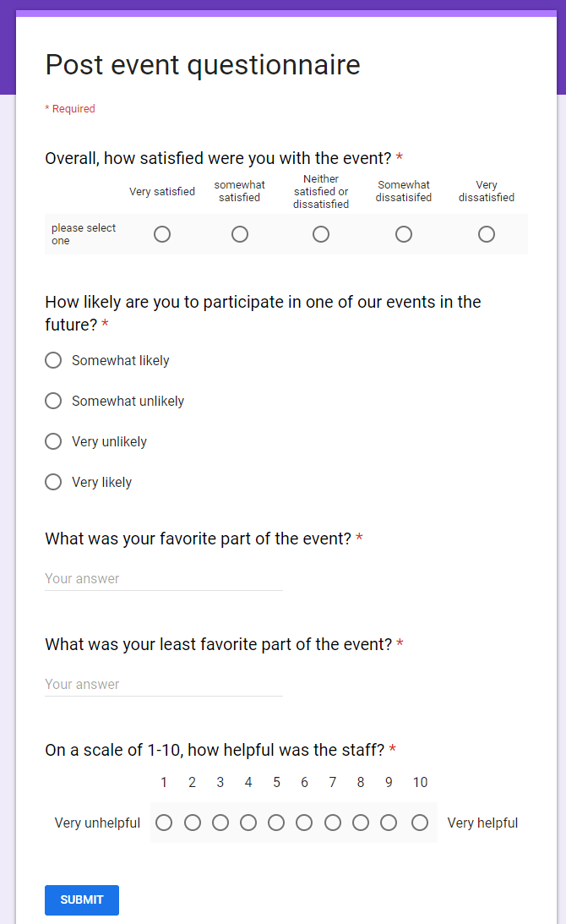Select 'Somewhat dissatisfied' radio button
Screen dimensions: 566x924
pos(404,234)
